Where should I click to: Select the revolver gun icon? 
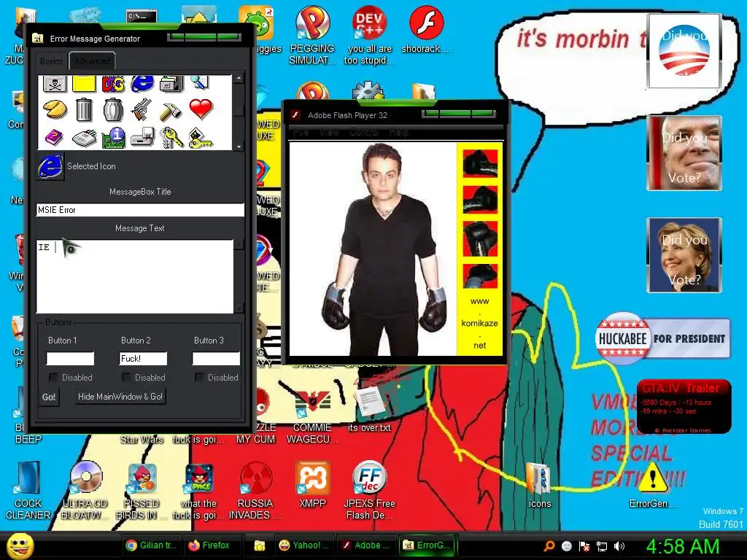pyautogui.click(x=142, y=109)
